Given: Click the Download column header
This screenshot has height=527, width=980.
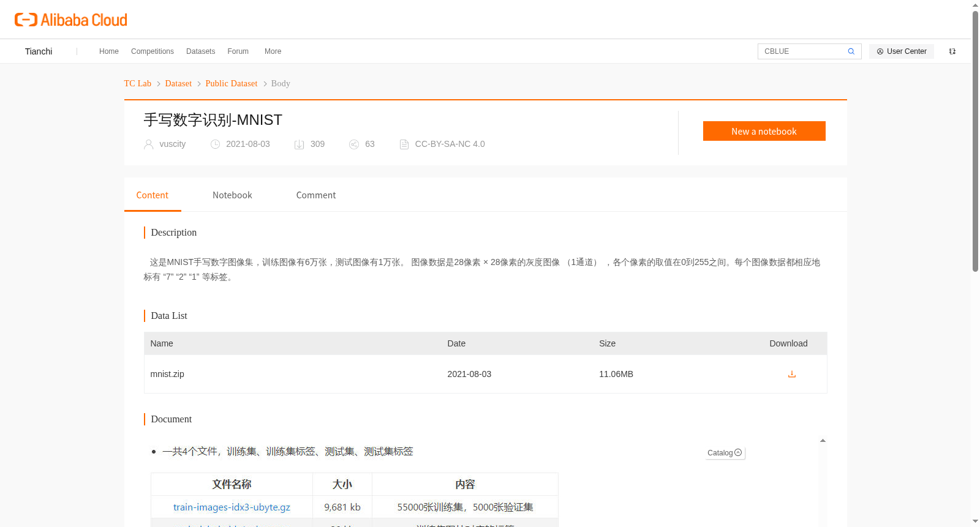Looking at the screenshot, I should [x=788, y=343].
